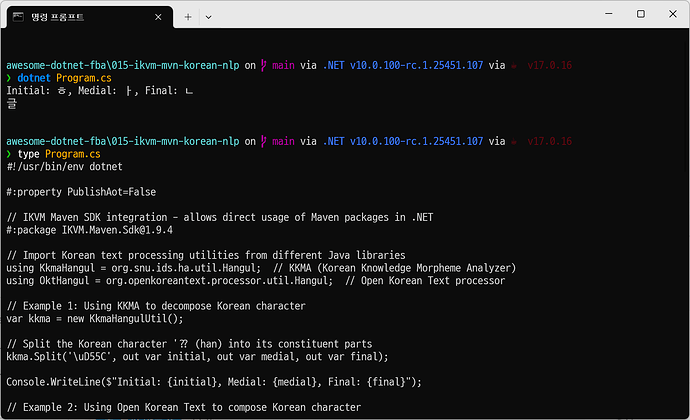
Task: Click the output line 'Initial: ㅎ, Medial: ㅏ'
Action: [100, 91]
